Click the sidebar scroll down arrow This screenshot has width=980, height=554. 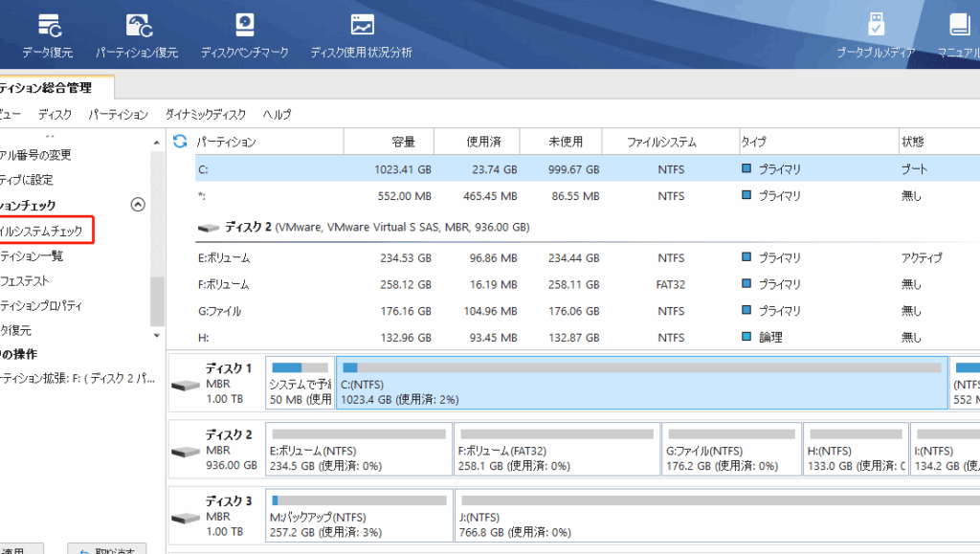click(x=158, y=335)
